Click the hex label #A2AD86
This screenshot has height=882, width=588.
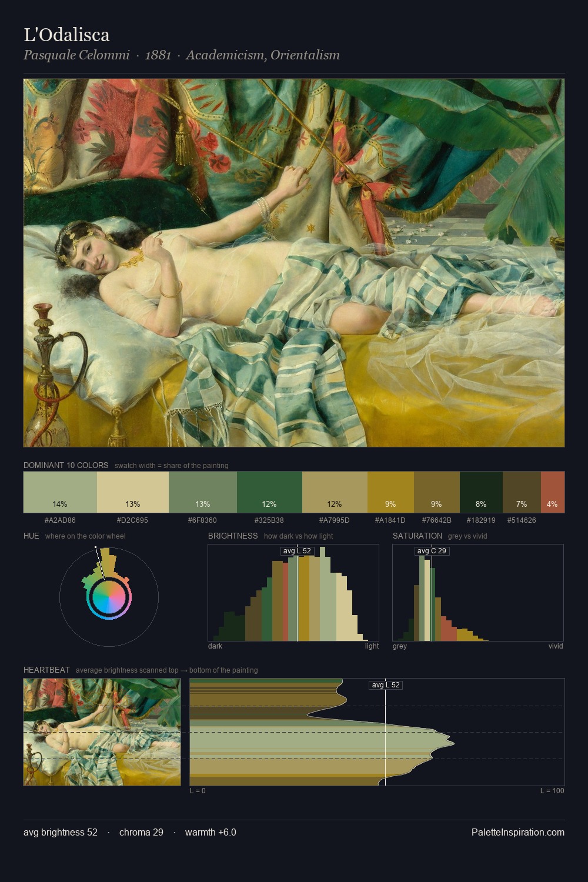pos(60,520)
